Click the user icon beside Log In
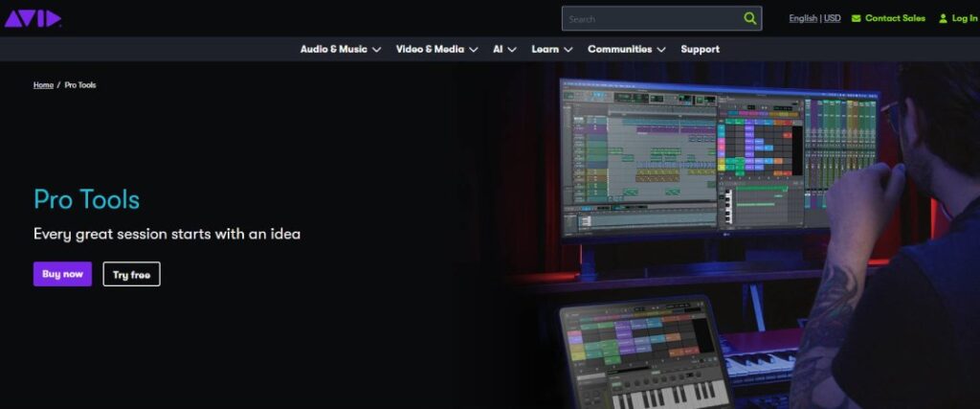This screenshot has width=980, height=409. pos(943,18)
